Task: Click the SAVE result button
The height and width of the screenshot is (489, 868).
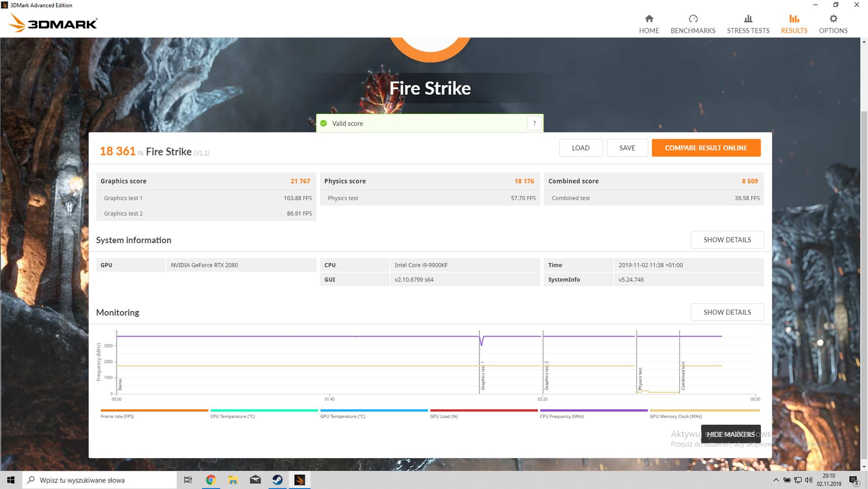Action: tap(627, 148)
